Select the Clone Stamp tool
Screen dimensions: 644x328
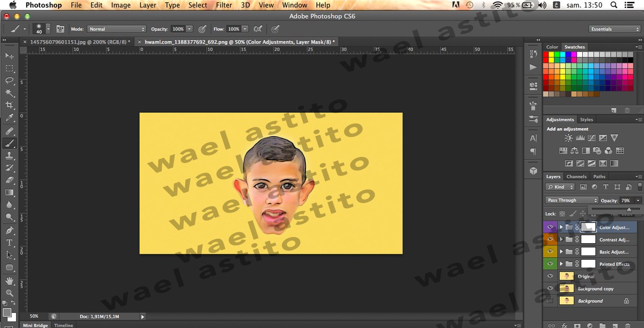pyautogui.click(x=10, y=156)
